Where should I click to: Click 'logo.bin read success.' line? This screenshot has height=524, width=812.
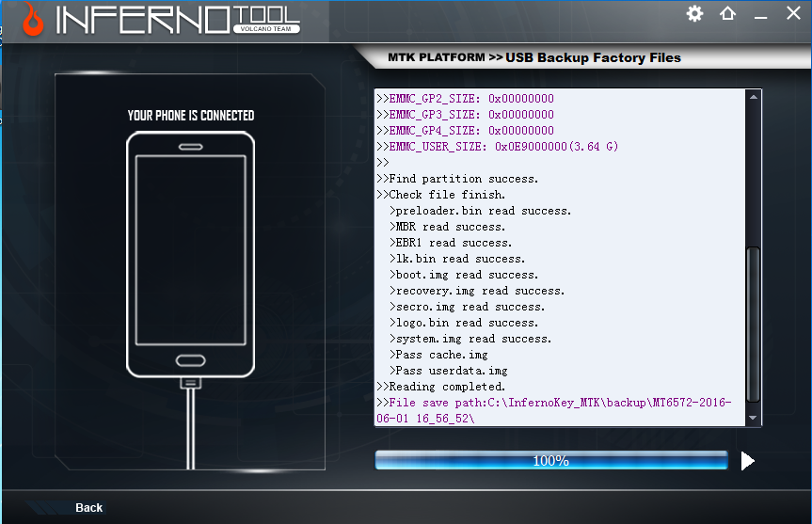pos(464,323)
